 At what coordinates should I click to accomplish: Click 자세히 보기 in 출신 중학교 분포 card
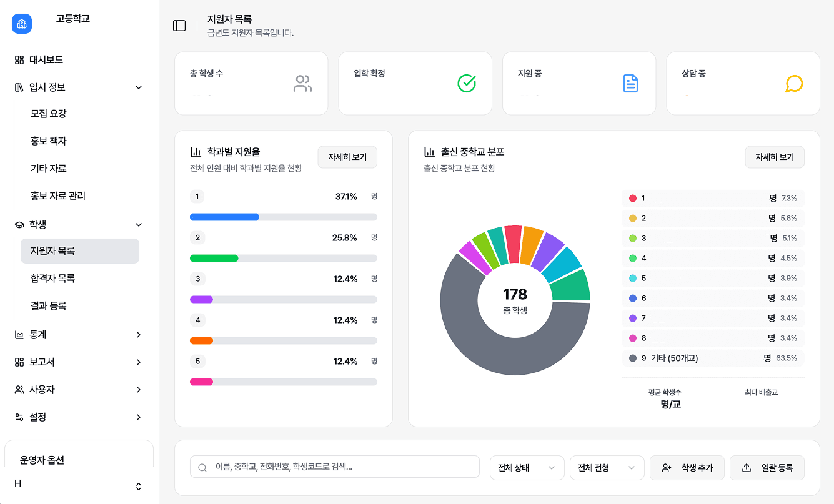click(775, 157)
